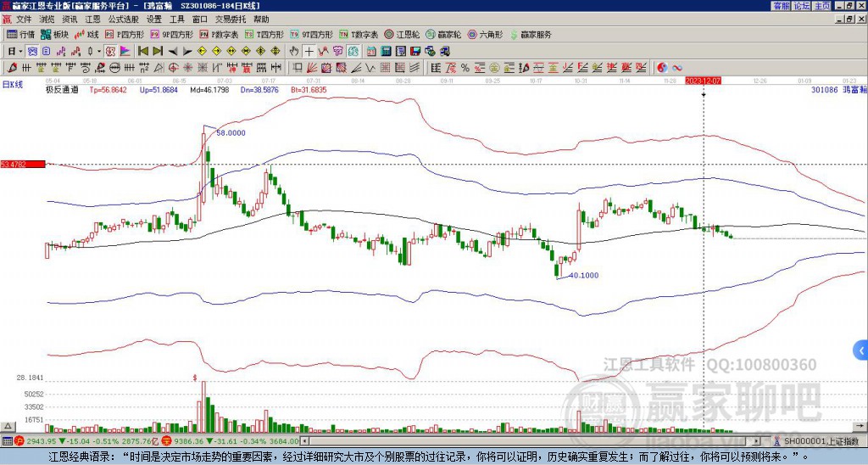Open the 浏览 menu
Screen dimensions: 868x465
click(47, 20)
